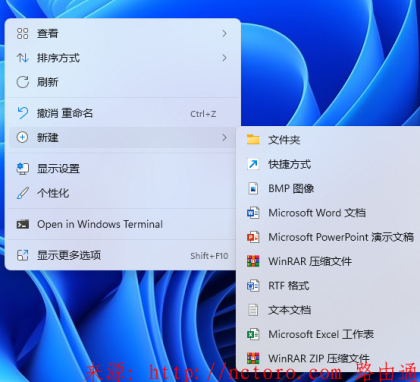Click the Windows Terminal icon
Image resolution: width=420 pixels, height=382 pixels.
[x=22, y=224]
